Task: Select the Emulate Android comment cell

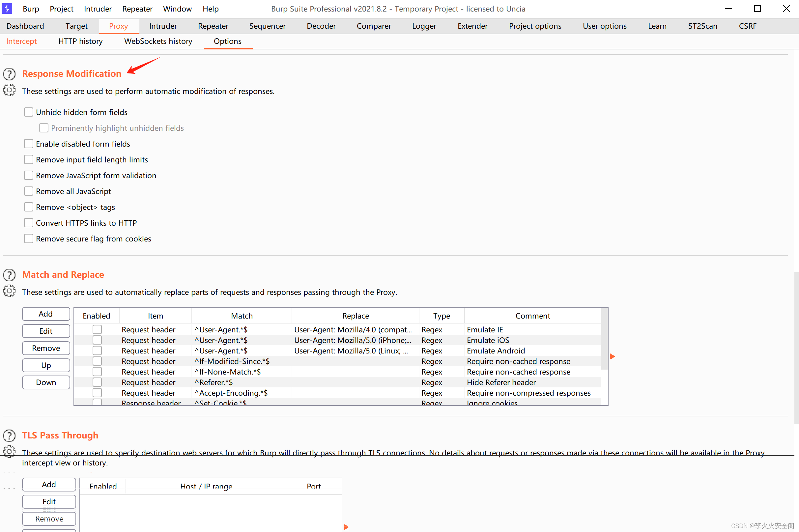Action: tap(533, 350)
